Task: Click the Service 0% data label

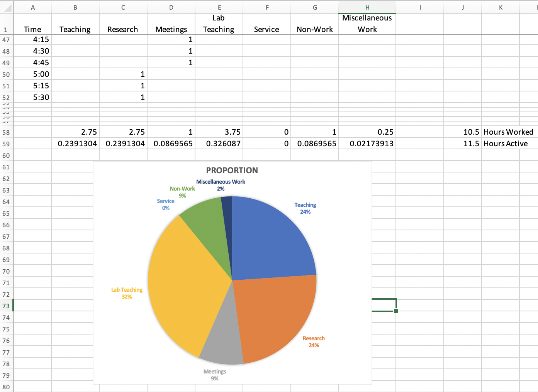Action: coord(165,204)
